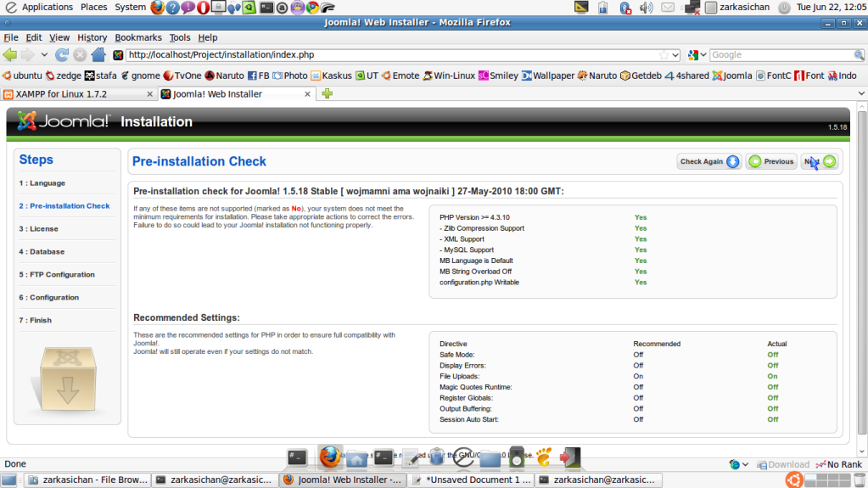Click the network connection tray icon
This screenshot has height=488, width=868.
(x=692, y=8)
